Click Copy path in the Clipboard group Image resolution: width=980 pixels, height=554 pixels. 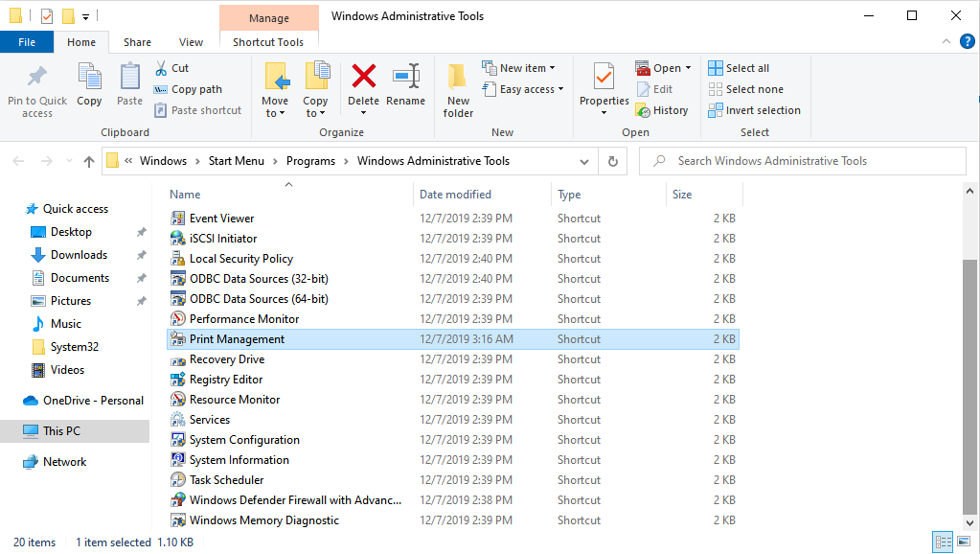point(189,89)
